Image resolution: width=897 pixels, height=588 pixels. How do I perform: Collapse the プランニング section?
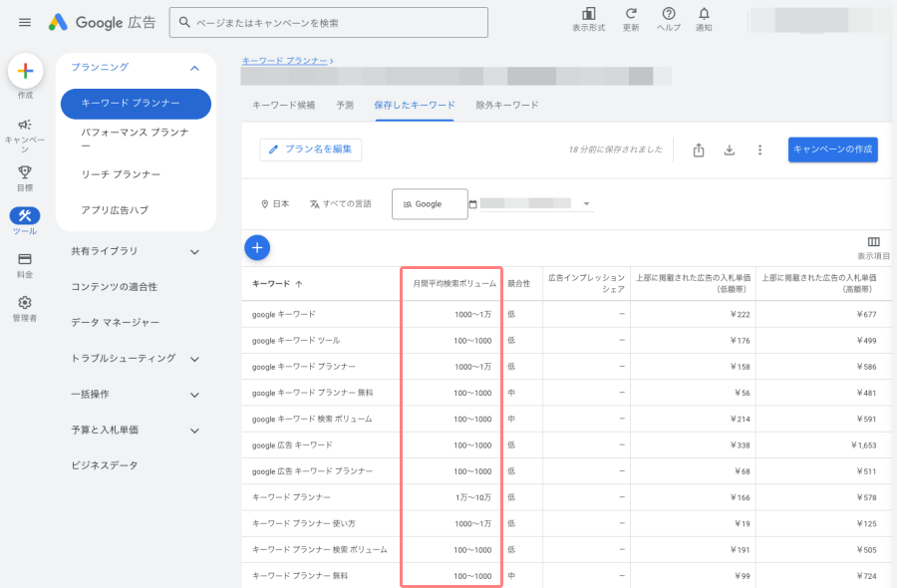pos(194,68)
